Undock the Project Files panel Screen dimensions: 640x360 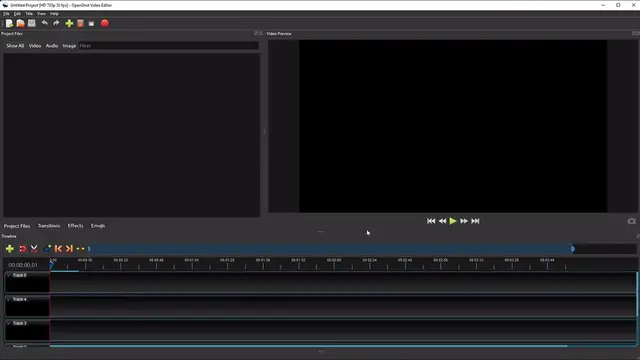click(x=256, y=33)
